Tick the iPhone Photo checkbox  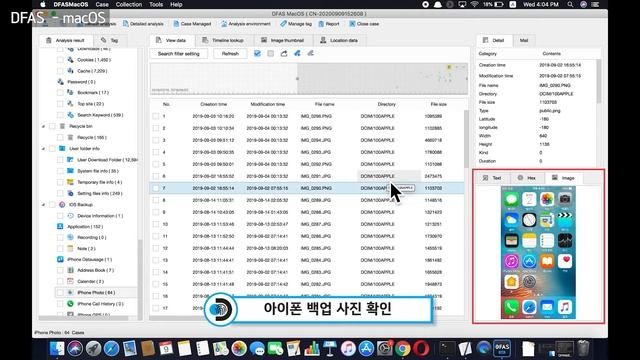pos(60,293)
